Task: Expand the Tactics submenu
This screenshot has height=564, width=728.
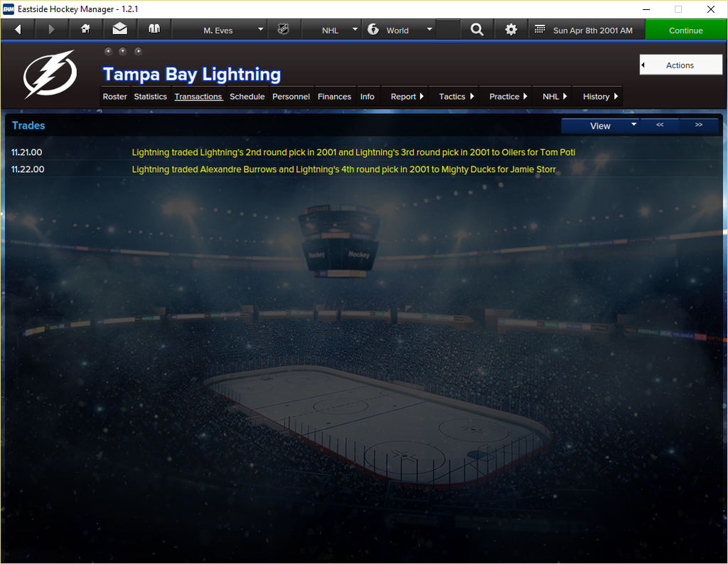Action: coord(456,97)
